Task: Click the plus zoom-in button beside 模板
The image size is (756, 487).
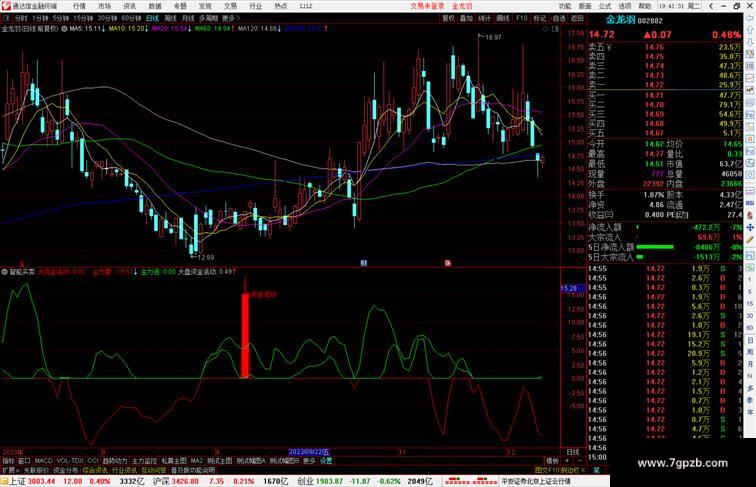Action: pos(567,461)
